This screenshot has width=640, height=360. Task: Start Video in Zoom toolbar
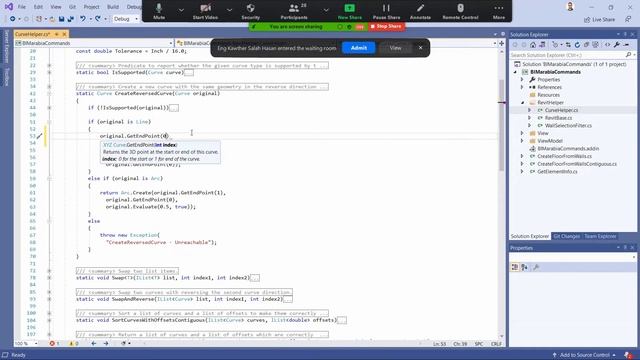tap(205, 11)
